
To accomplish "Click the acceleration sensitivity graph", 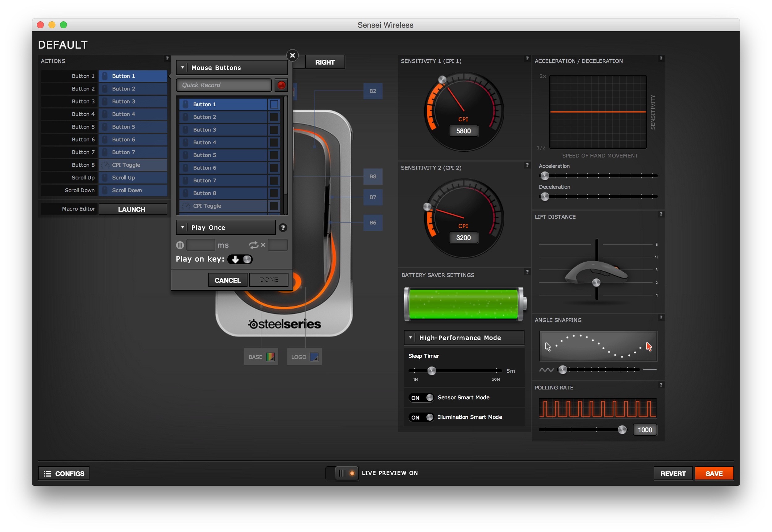I will tap(598, 112).
